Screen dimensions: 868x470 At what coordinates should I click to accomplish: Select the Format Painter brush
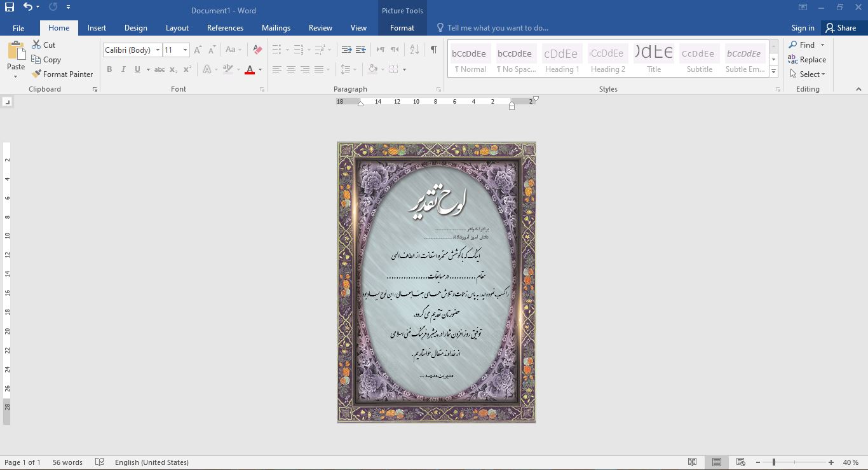36,74
